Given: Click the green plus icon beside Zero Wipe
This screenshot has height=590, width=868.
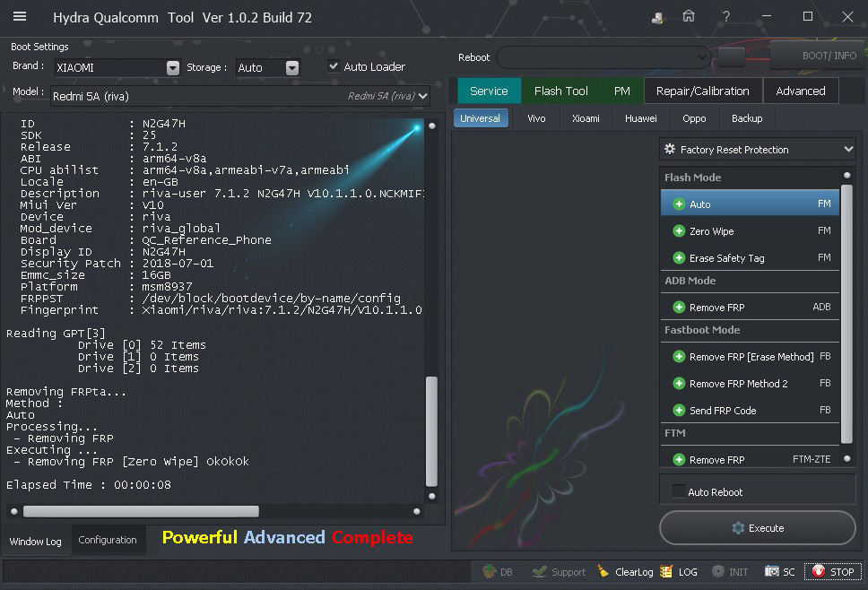Looking at the screenshot, I should pyautogui.click(x=679, y=230).
